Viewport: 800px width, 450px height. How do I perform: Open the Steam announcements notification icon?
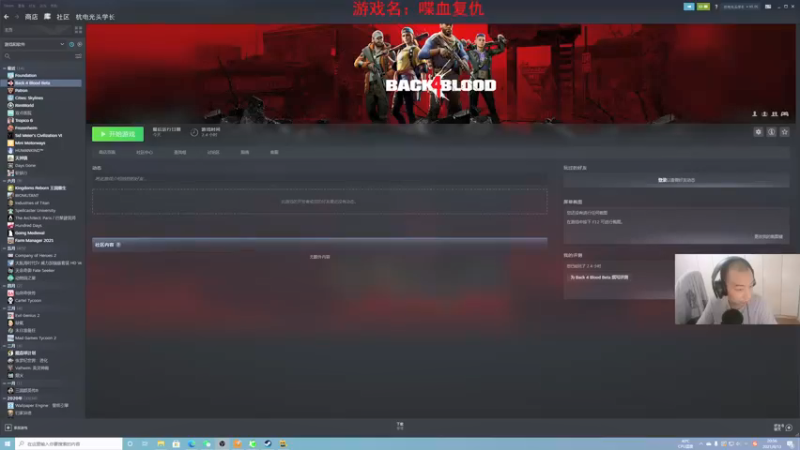pos(689,7)
